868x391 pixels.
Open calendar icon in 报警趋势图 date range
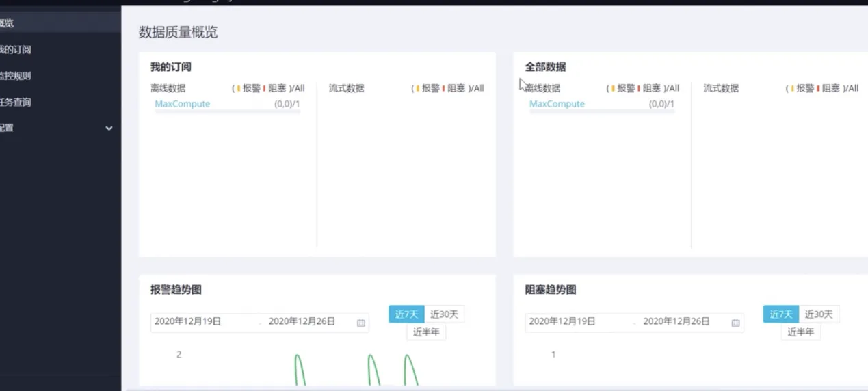[361, 323]
